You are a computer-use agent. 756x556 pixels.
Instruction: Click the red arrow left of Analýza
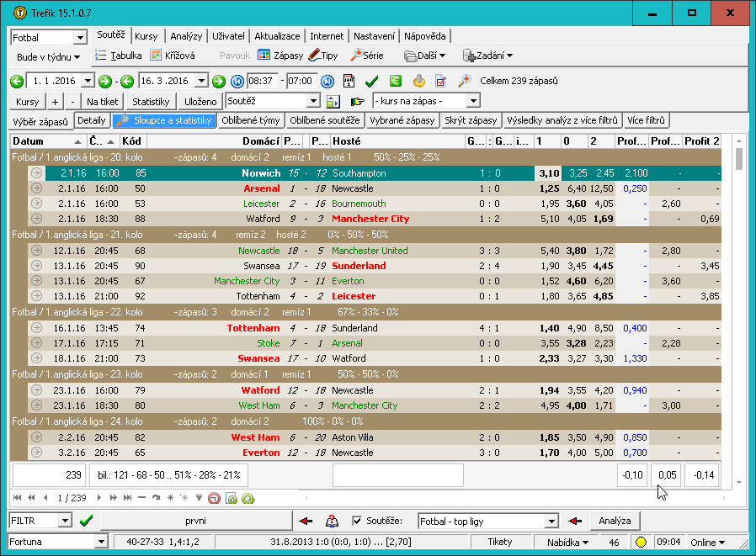click(x=575, y=521)
